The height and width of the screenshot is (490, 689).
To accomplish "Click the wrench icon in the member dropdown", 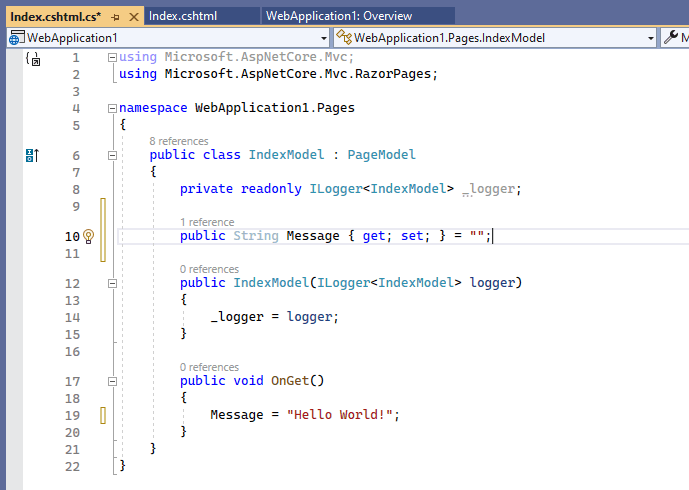I will 671,38.
